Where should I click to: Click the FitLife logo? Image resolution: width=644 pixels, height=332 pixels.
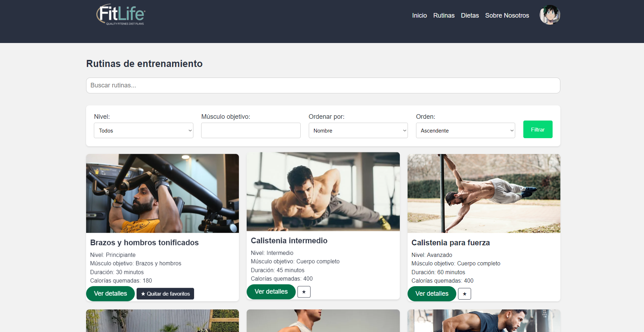[121, 15]
